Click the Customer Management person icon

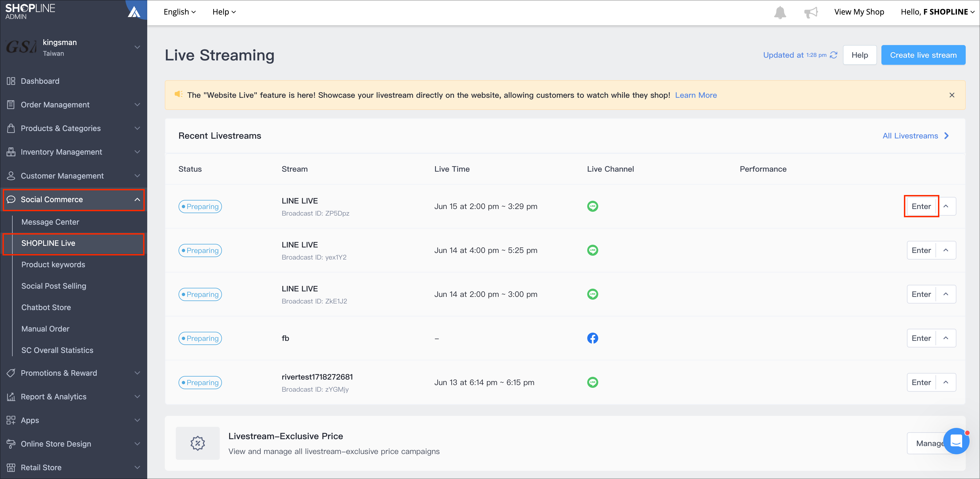(11, 176)
